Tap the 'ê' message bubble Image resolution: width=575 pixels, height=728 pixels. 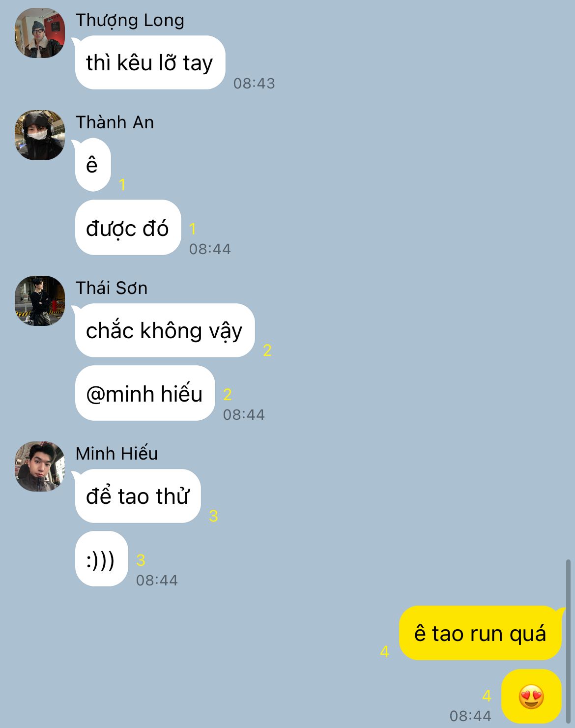click(93, 165)
